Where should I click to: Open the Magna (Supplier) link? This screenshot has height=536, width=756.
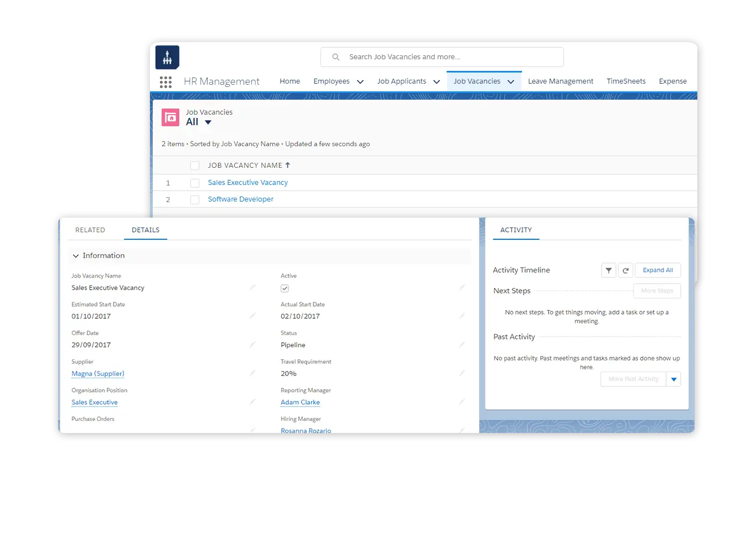coord(98,374)
